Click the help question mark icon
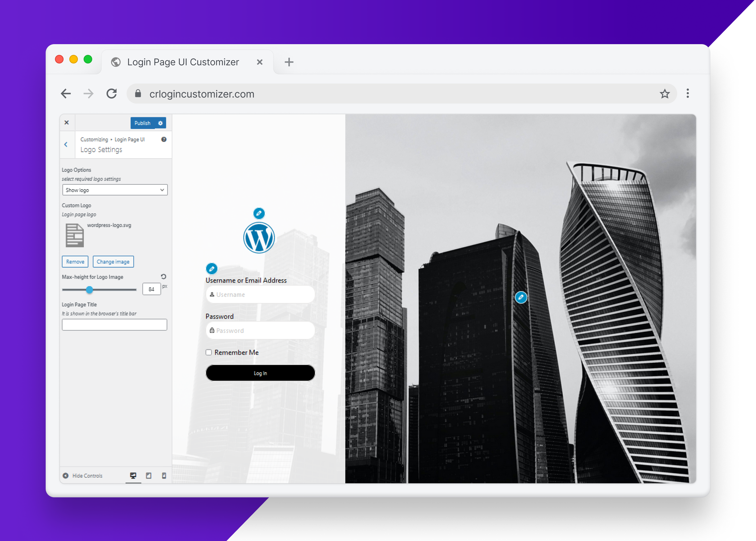Screen dimensions: 756x541 [x=164, y=140]
